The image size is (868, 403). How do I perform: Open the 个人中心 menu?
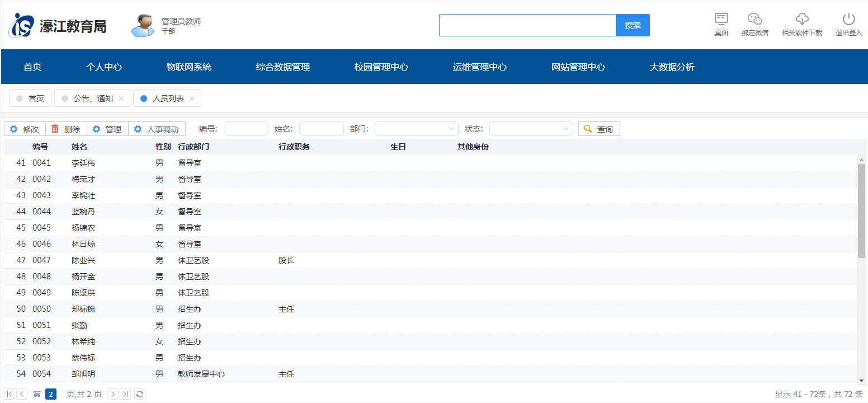point(104,67)
